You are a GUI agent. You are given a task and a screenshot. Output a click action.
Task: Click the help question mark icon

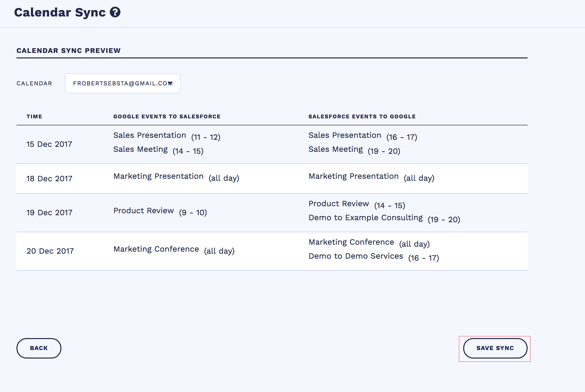point(115,12)
